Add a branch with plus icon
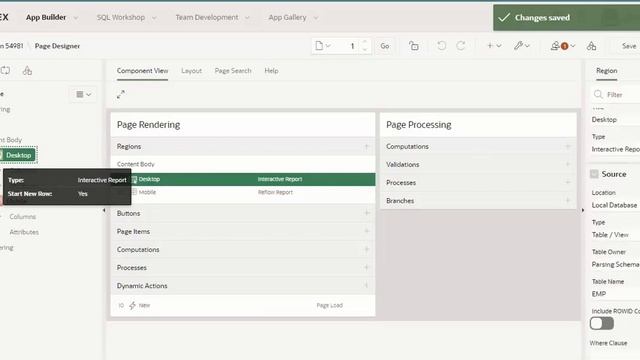640x360 pixels. coord(567,200)
